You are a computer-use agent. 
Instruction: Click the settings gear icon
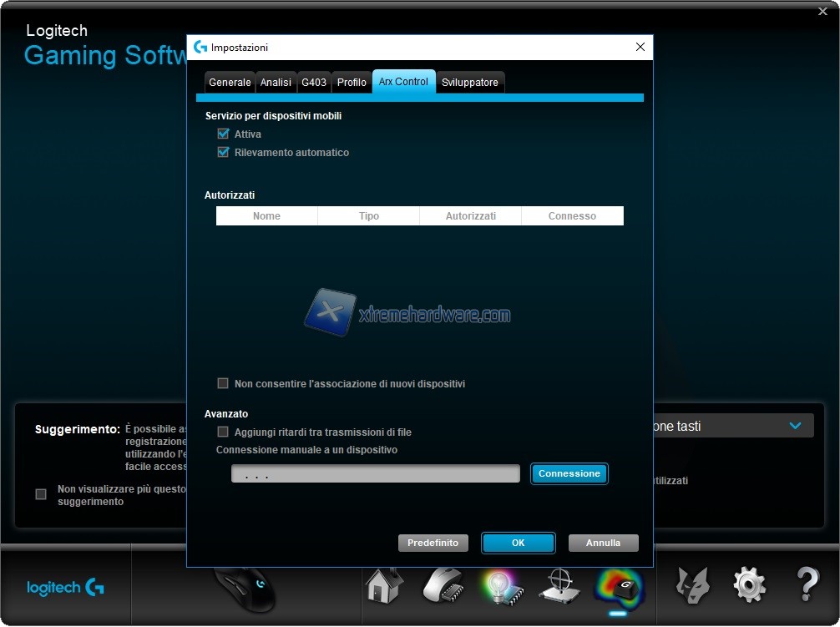point(749,585)
